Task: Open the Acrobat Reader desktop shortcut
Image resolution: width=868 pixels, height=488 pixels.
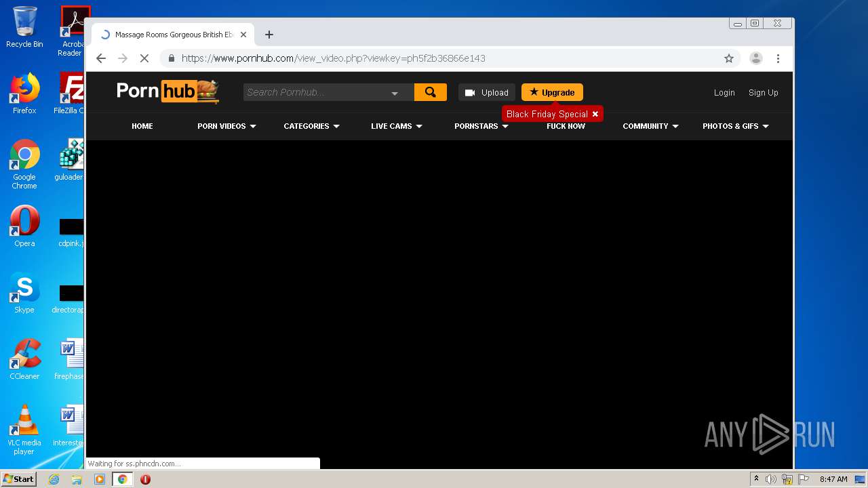Action: [x=72, y=31]
